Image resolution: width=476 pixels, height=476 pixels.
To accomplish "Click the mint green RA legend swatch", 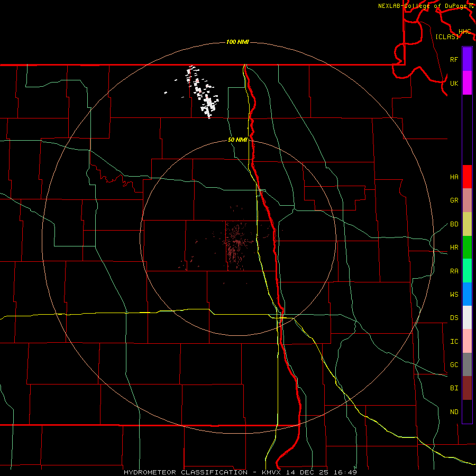I will [x=467, y=271].
